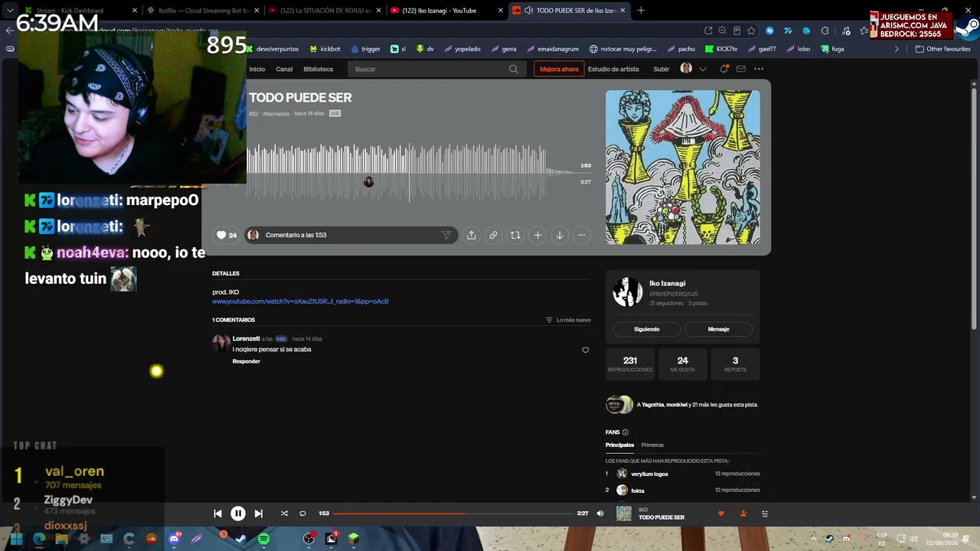Open a new browser tab
The width and height of the screenshot is (980, 551).
(641, 11)
